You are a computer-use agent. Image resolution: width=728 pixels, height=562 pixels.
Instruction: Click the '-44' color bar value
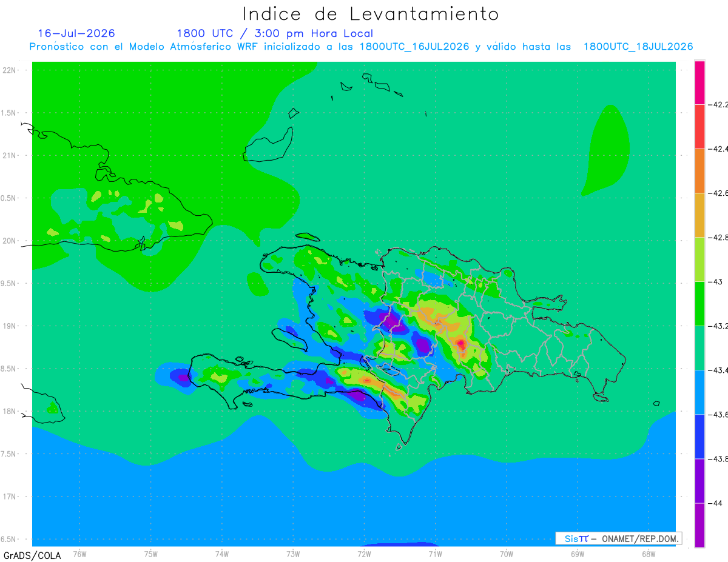pos(716,503)
